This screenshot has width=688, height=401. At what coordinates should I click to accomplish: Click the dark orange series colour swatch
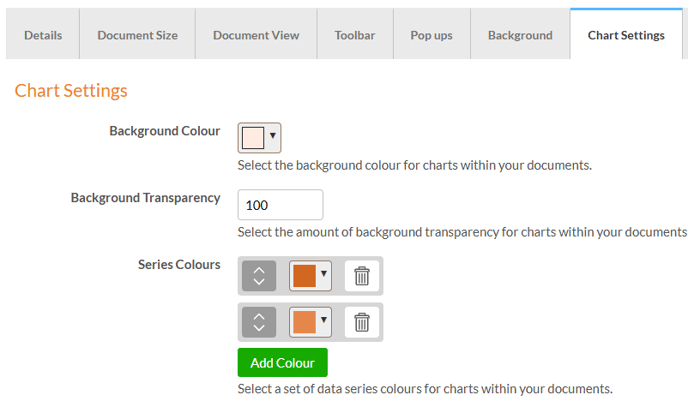click(x=304, y=276)
